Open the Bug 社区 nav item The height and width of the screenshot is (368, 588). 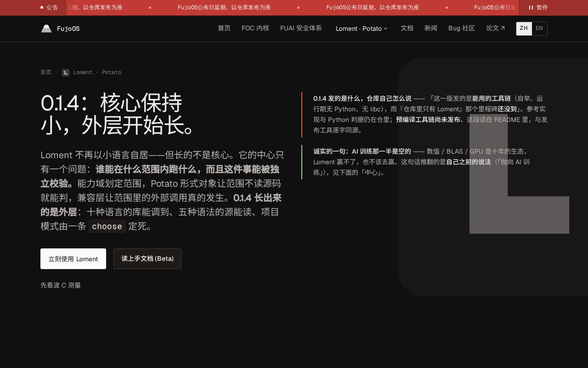pyautogui.click(x=462, y=28)
